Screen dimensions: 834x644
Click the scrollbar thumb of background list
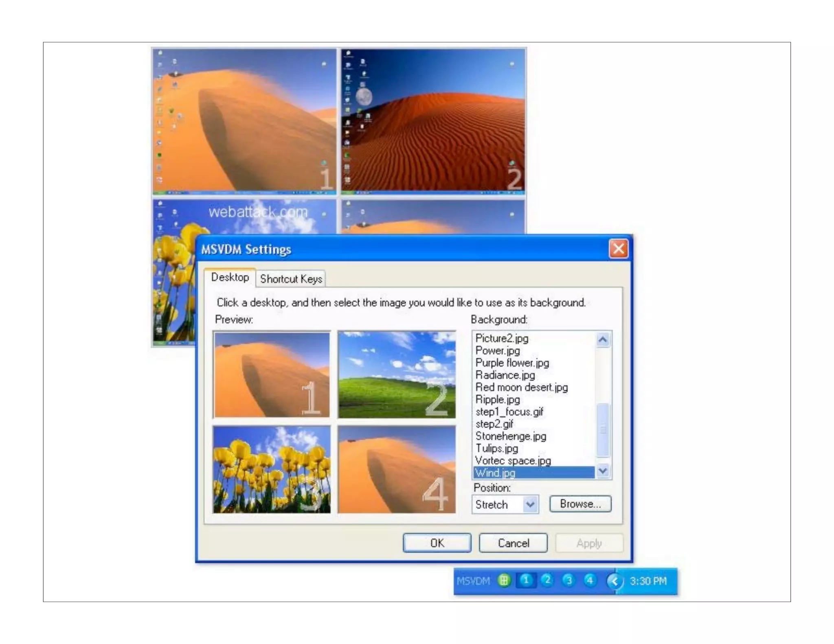click(x=603, y=429)
